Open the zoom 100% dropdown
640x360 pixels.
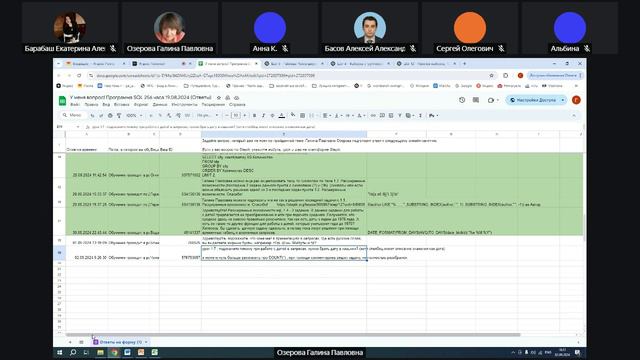tap(134, 116)
